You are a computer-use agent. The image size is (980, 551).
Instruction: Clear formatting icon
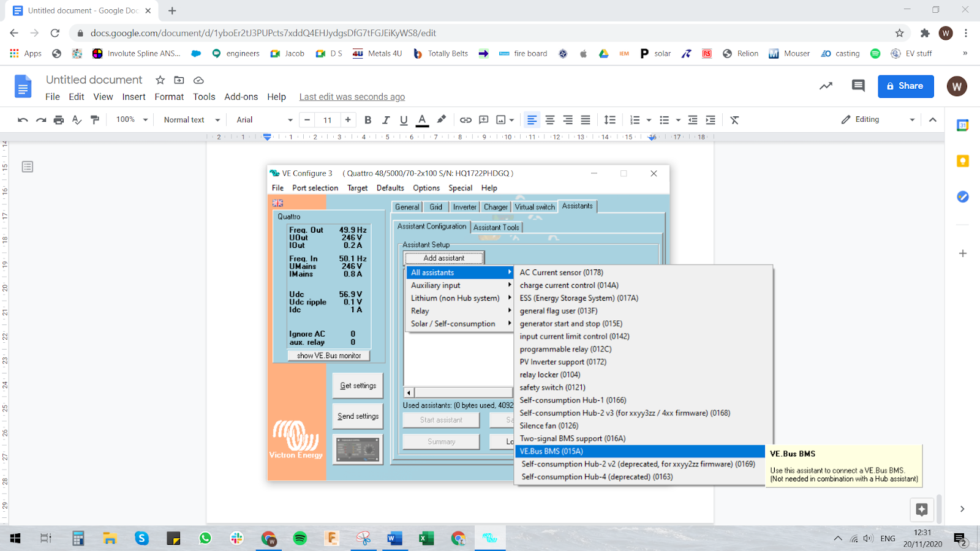(734, 120)
